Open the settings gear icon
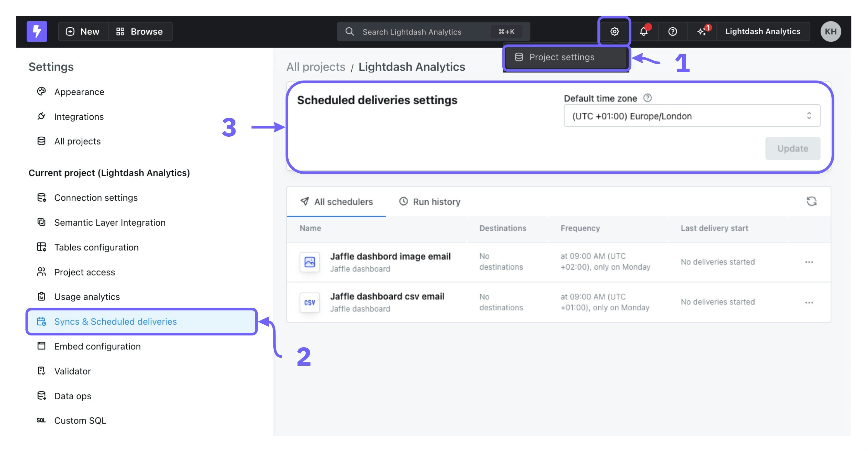Screen dimensions: 868x452 pos(614,31)
